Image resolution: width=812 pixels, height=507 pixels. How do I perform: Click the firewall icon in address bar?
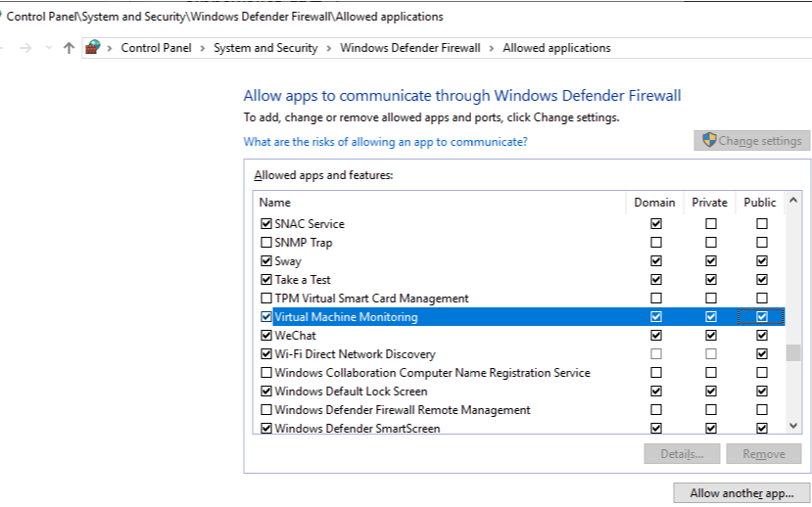tap(93, 47)
